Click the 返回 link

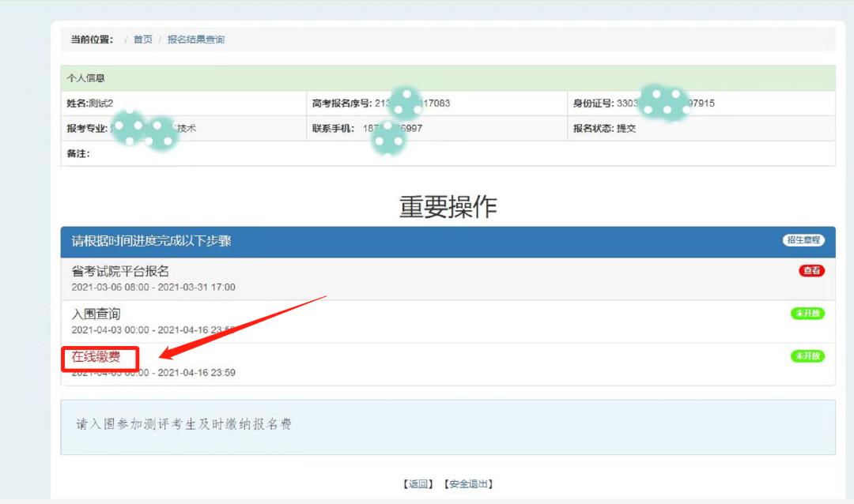(418, 484)
